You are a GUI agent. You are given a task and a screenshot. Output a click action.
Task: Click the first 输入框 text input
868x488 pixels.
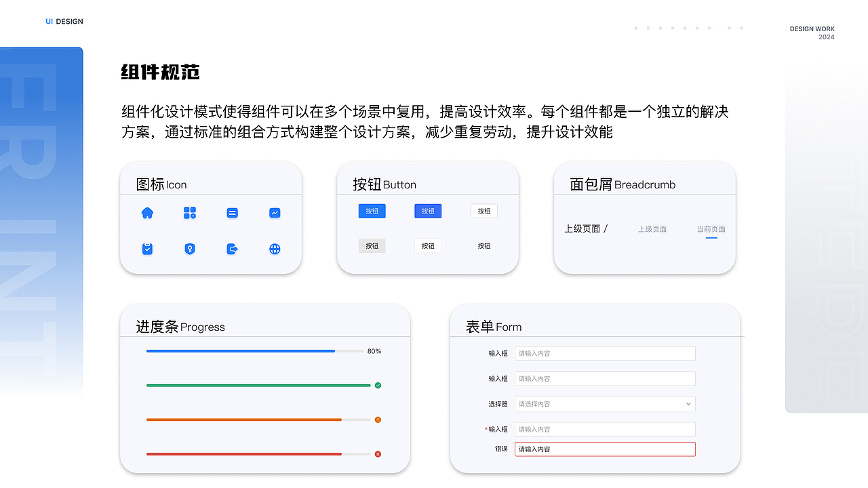pos(605,353)
